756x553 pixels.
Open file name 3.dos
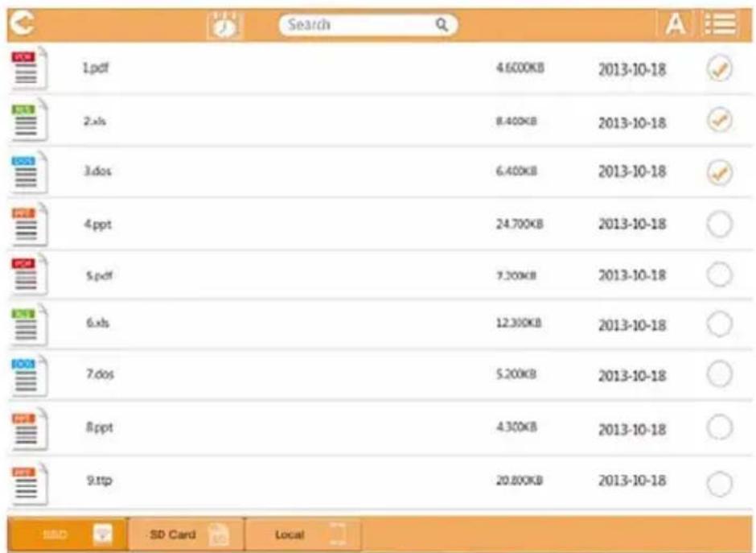coord(98,171)
